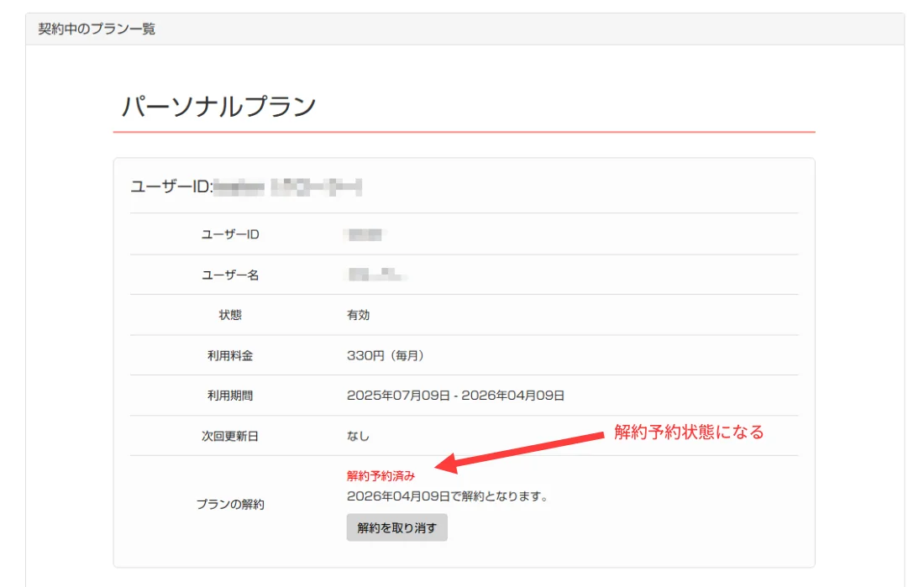This screenshot has width=924, height=587.
Task: Click the パーソナルプラン heading
Action: [218, 107]
